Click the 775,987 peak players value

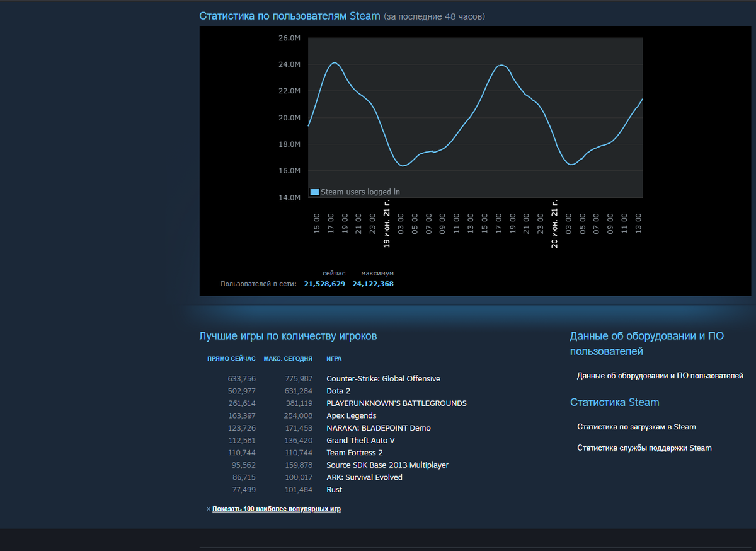(299, 379)
